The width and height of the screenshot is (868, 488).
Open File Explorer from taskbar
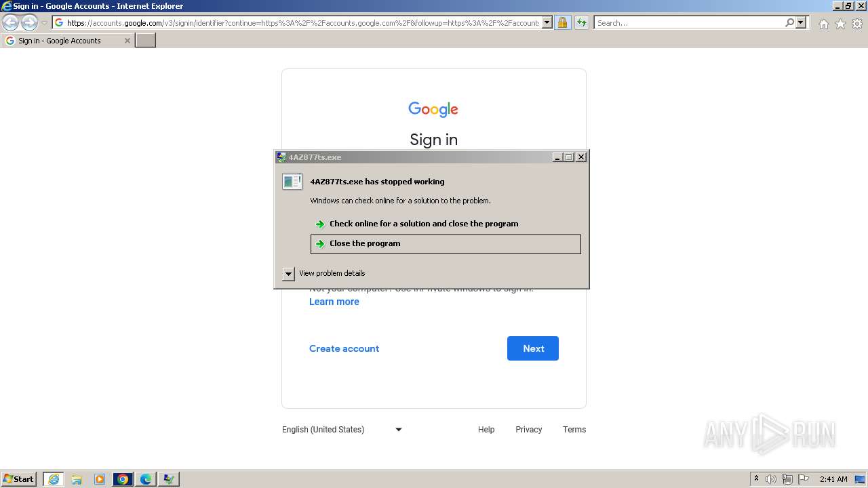(77, 479)
